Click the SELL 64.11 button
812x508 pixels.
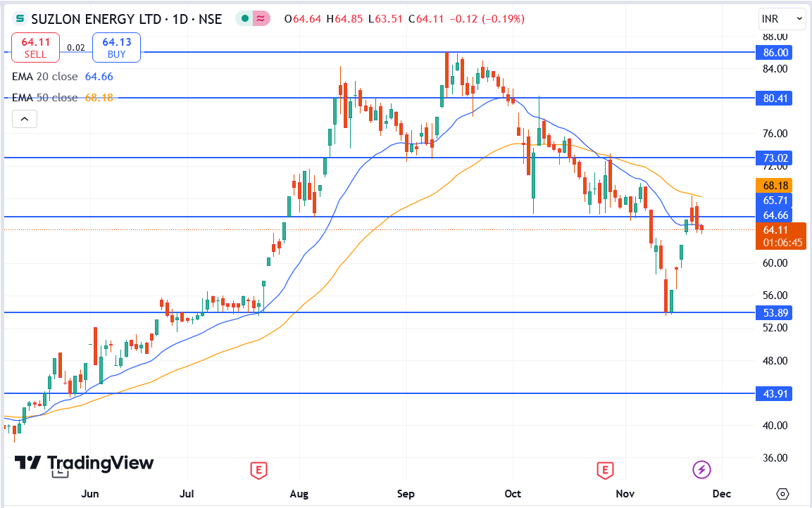tap(35, 47)
